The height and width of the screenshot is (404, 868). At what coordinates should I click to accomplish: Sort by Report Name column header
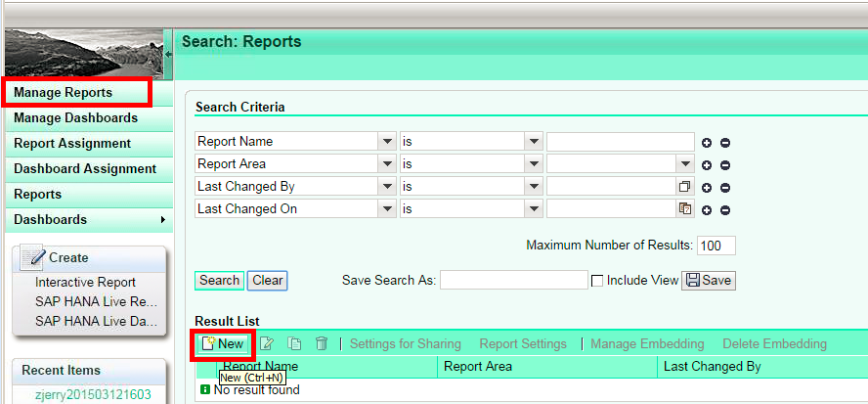(x=326, y=367)
